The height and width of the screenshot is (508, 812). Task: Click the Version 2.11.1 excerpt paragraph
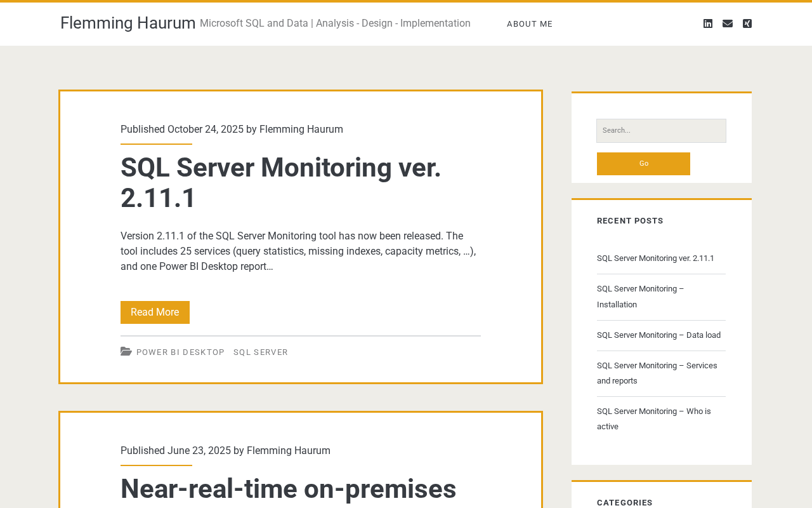[x=298, y=251]
